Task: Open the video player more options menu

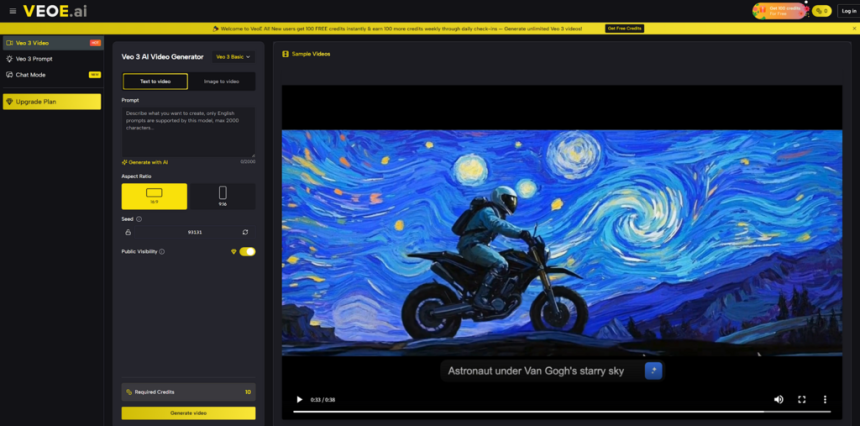Action: [825, 399]
